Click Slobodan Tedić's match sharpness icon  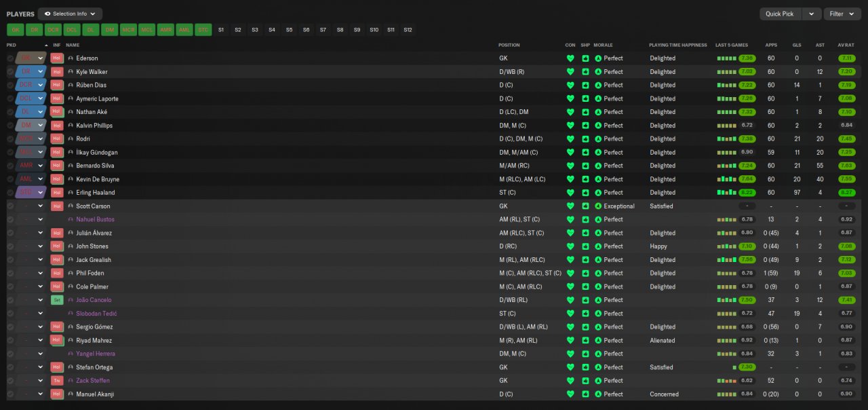pos(585,314)
